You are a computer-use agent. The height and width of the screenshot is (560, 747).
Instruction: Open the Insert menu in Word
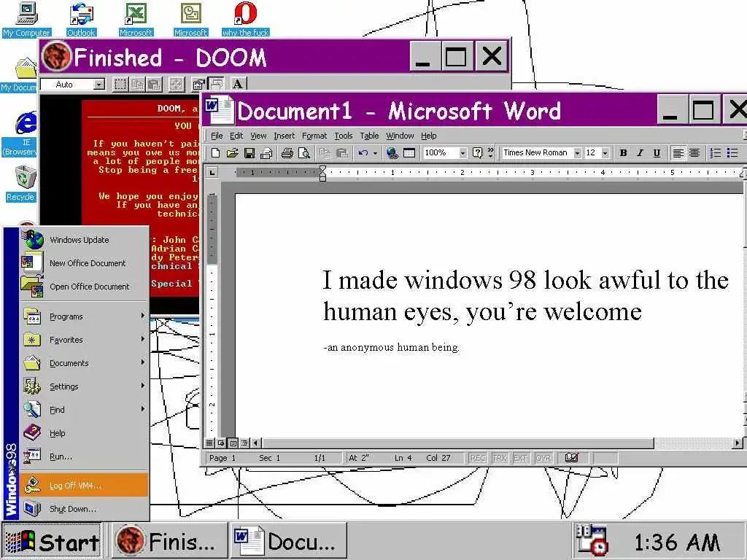tap(284, 136)
